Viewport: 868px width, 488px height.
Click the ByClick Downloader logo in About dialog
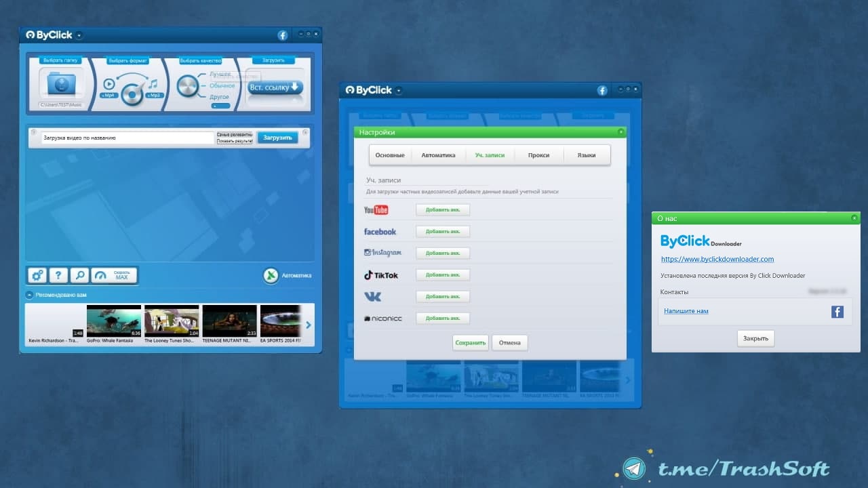701,241
